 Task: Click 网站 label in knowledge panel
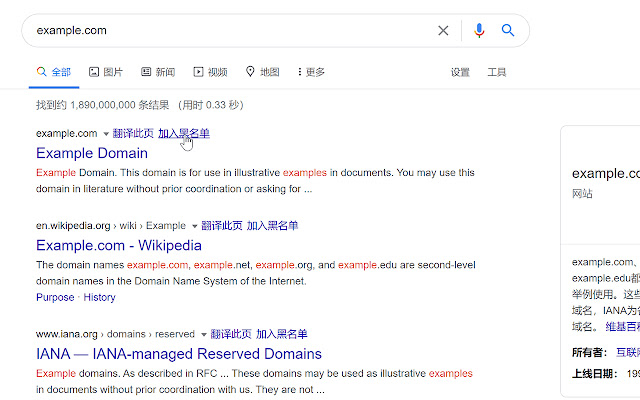point(582,193)
